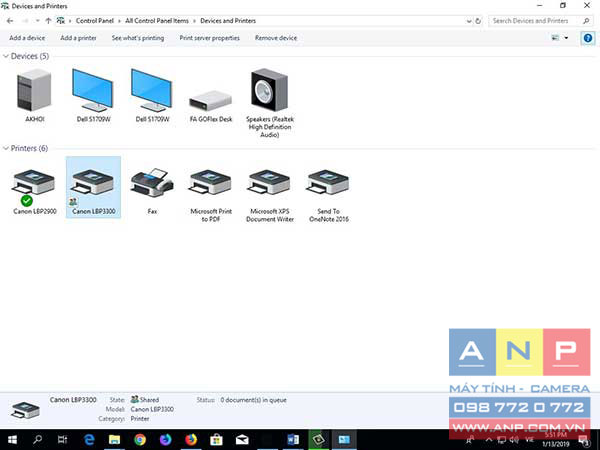The height and width of the screenshot is (450, 600).
Task: Open Print server properties
Action: [210, 38]
